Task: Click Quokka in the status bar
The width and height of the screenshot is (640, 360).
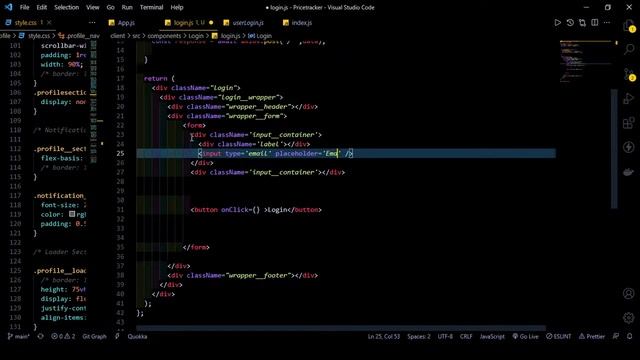Action: (137, 336)
